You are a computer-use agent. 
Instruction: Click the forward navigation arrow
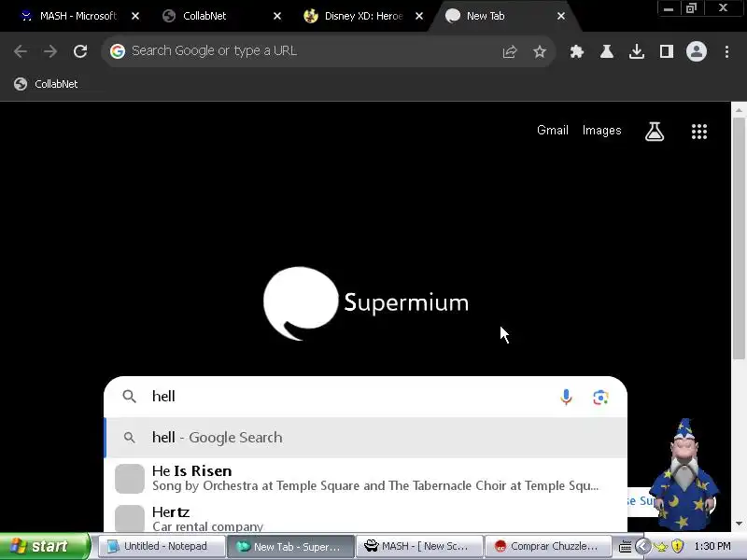50,51
